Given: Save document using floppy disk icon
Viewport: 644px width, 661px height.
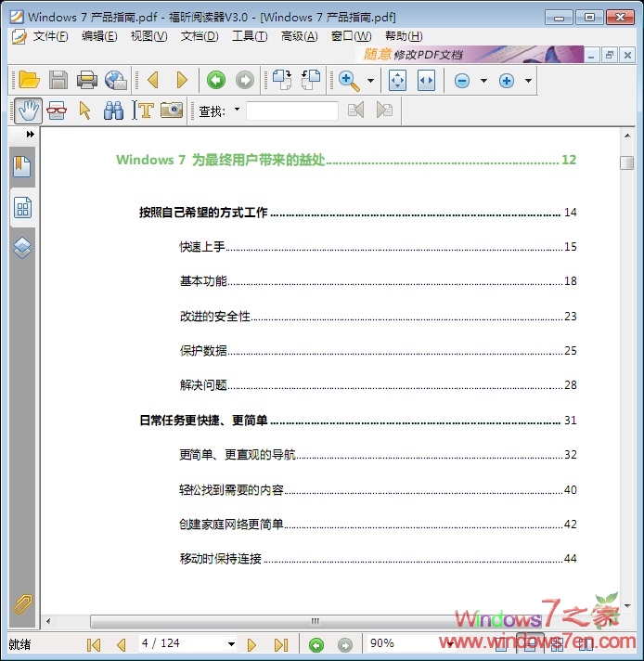Looking at the screenshot, I should (x=58, y=80).
